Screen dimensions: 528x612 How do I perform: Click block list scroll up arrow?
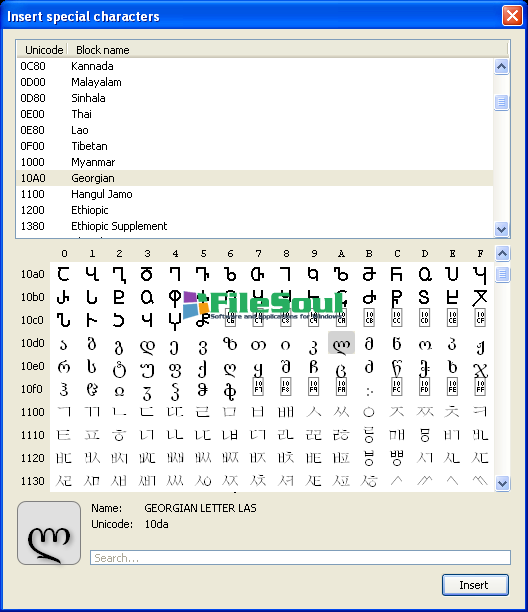(501, 67)
